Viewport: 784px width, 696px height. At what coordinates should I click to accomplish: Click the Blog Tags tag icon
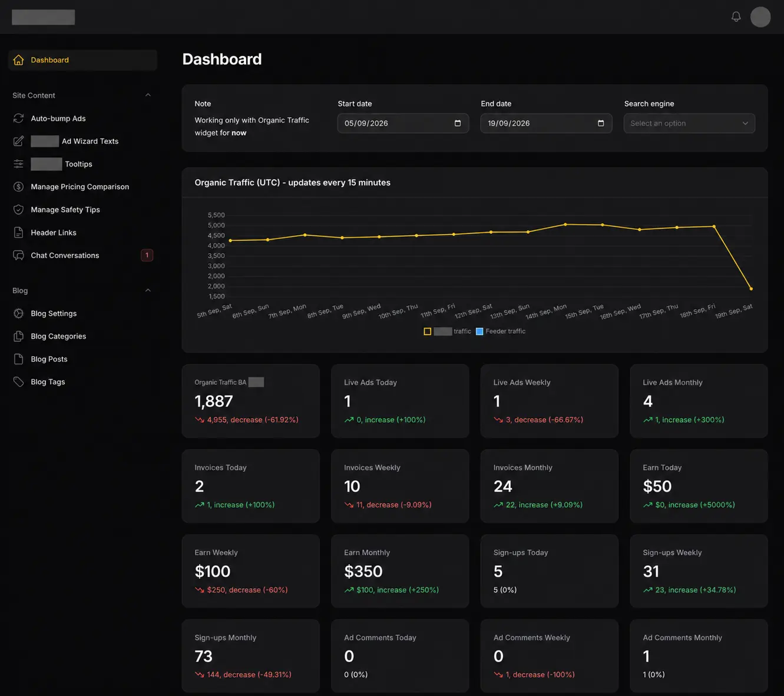[x=18, y=382]
